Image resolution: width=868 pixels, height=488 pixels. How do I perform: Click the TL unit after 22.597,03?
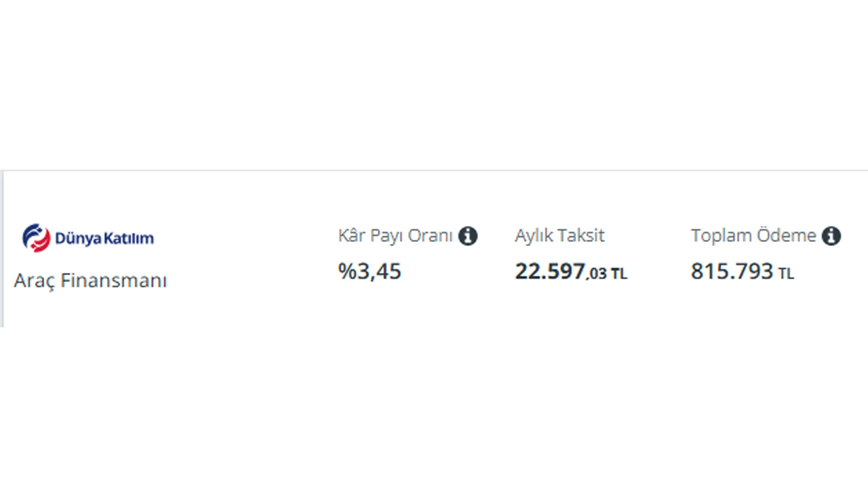pyautogui.click(x=619, y=274)
